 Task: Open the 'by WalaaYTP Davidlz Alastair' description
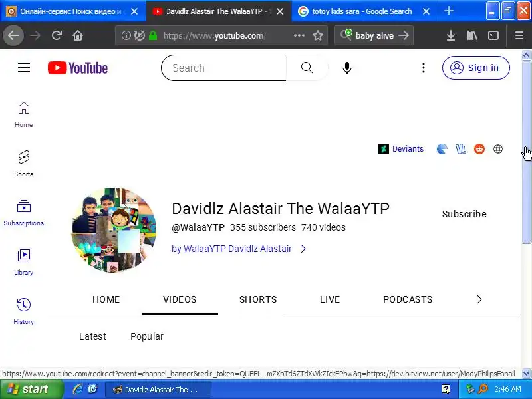tap(231, 249)
